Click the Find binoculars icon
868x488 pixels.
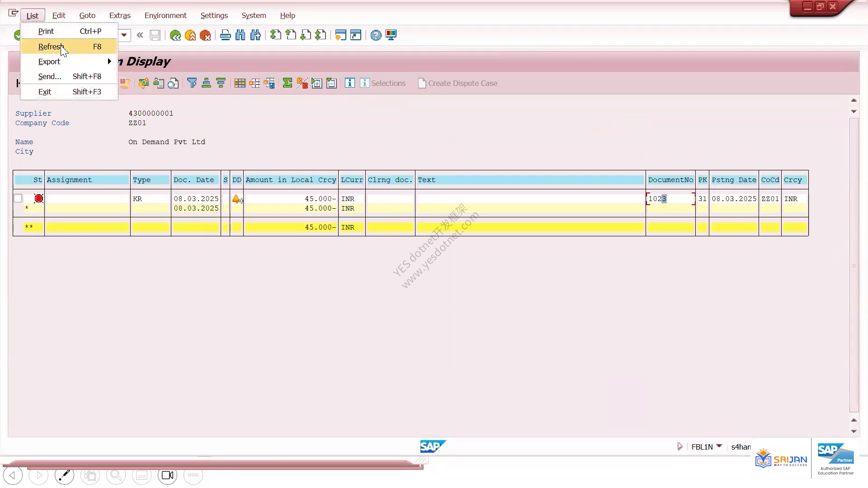(240, 35)
